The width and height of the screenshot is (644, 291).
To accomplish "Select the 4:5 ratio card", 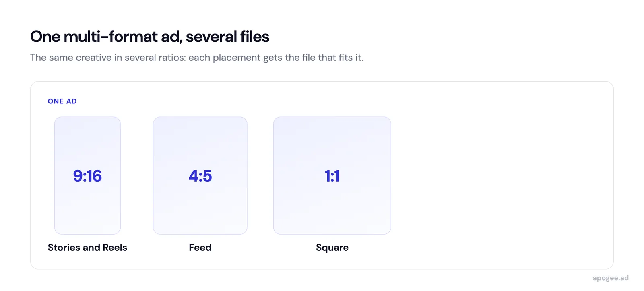I will point(200,175).
